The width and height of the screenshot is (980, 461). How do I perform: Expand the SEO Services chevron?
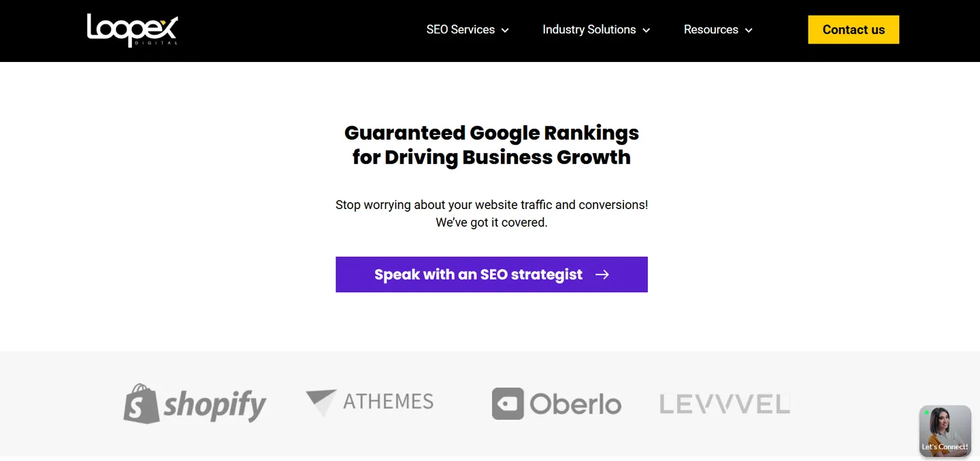click(505, 31)
